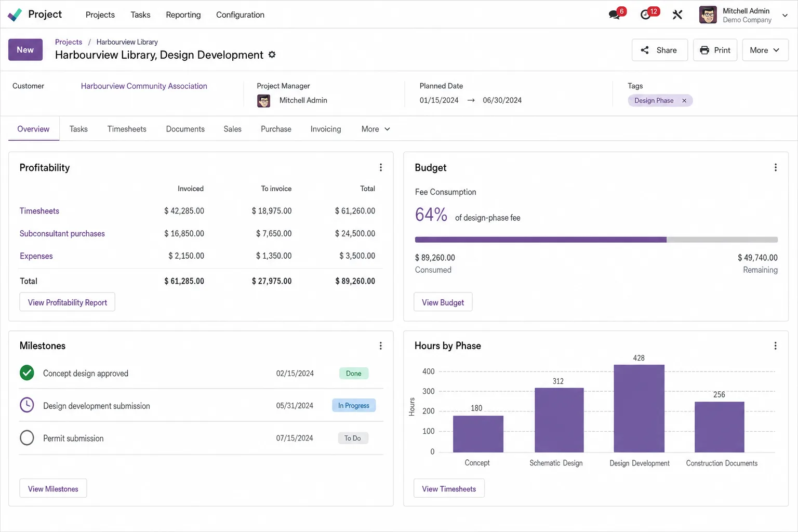
Task: Open the Profitability card kebab menu
Action: point(381,167)
